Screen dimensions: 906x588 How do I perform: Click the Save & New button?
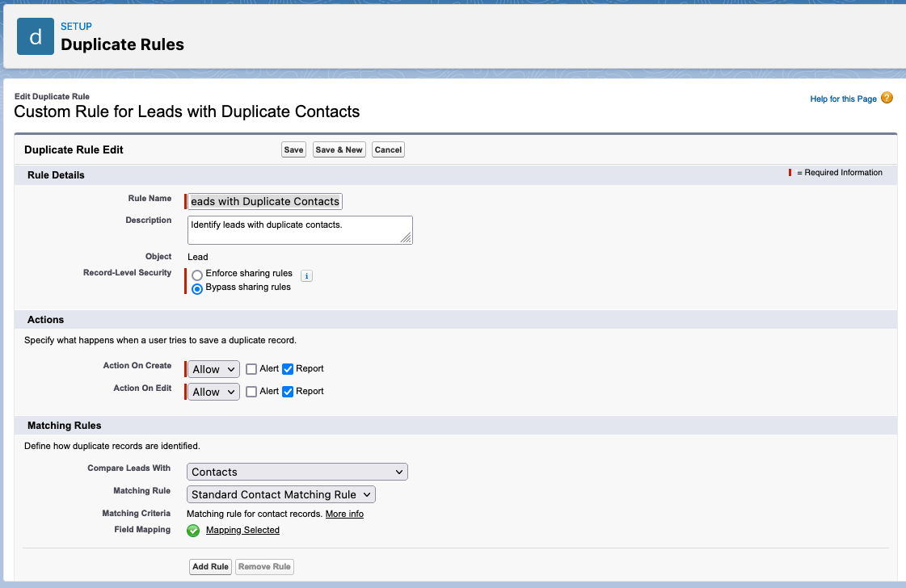(x=339, y=149)
